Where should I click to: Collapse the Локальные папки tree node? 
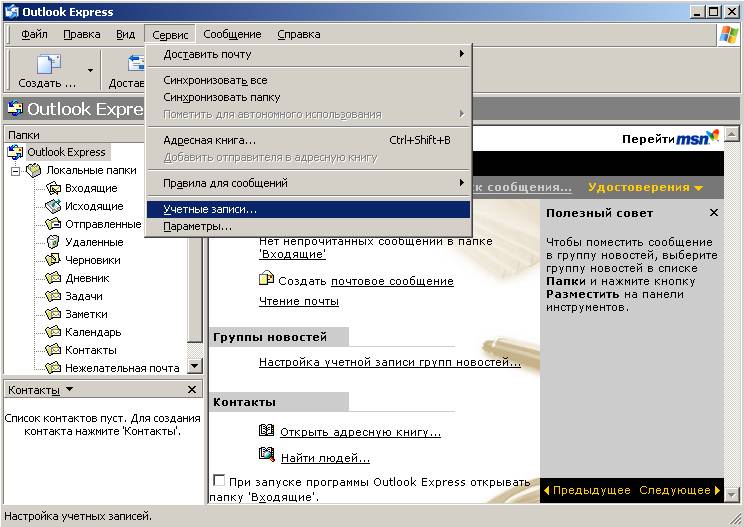pos(16,171)
